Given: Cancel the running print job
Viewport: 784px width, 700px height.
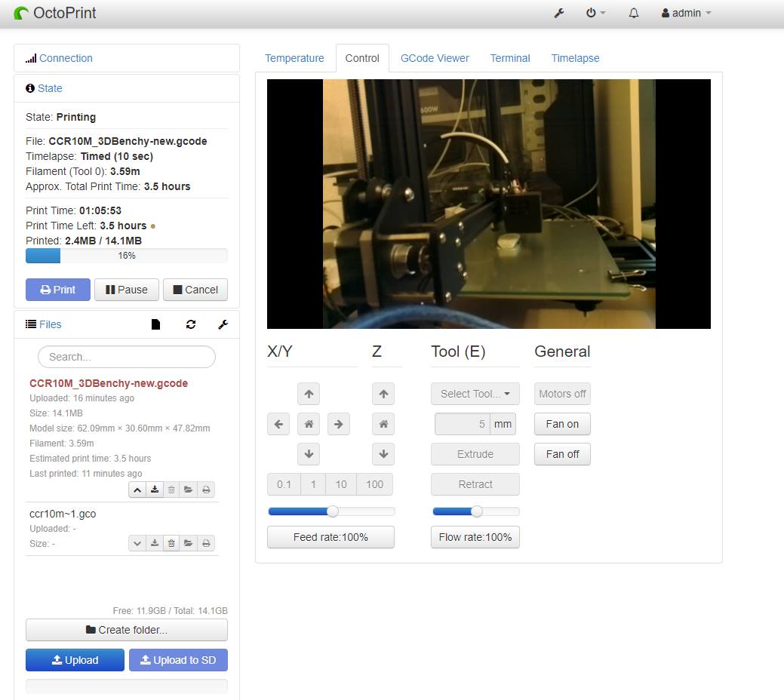Looking at the screenshot, I should [x=195, y=290].
